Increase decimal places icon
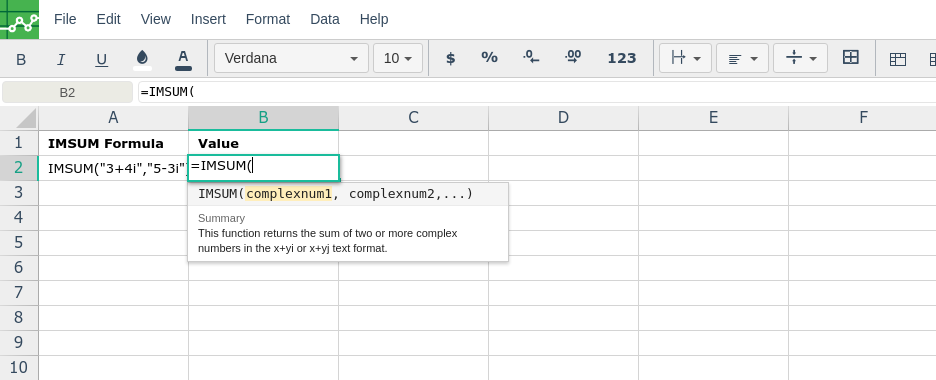Image resolution: width=936 pixels, height=380 pixels. pyautogui.click(x=572, y=58)
